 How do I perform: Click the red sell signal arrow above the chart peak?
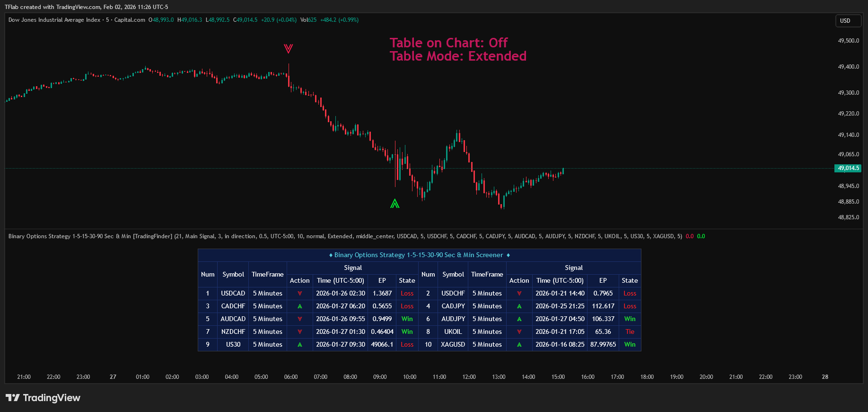click(288, 48)
